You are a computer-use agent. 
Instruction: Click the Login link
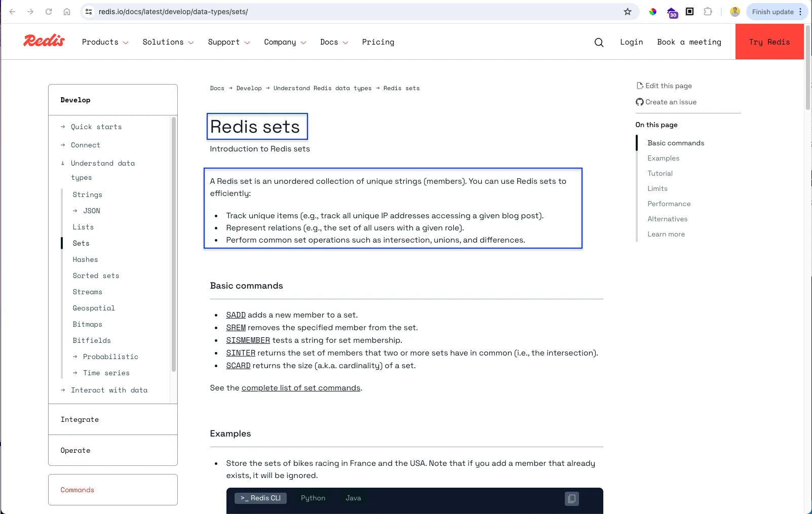coord(631,42)
